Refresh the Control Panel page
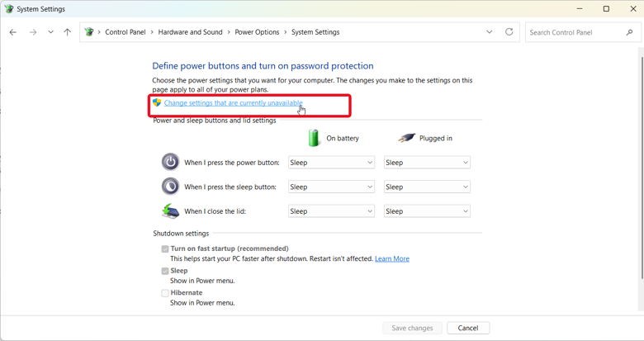 (x=509, y=32)
